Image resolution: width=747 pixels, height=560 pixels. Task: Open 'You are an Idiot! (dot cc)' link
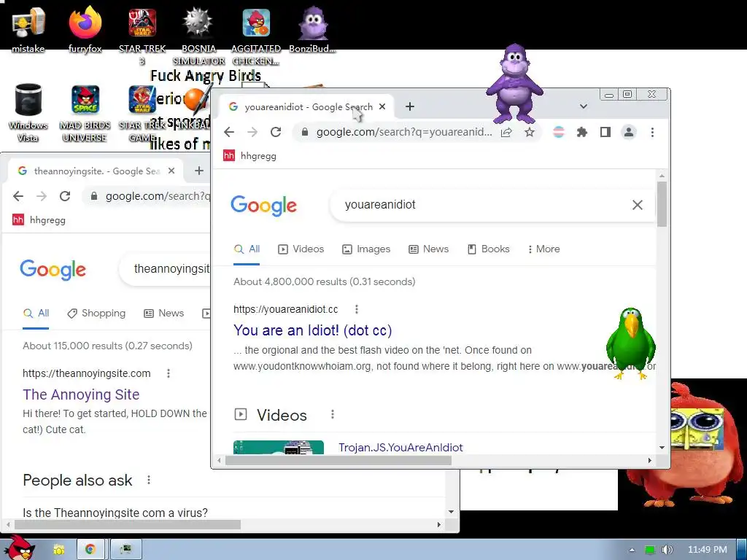point(312,330)
